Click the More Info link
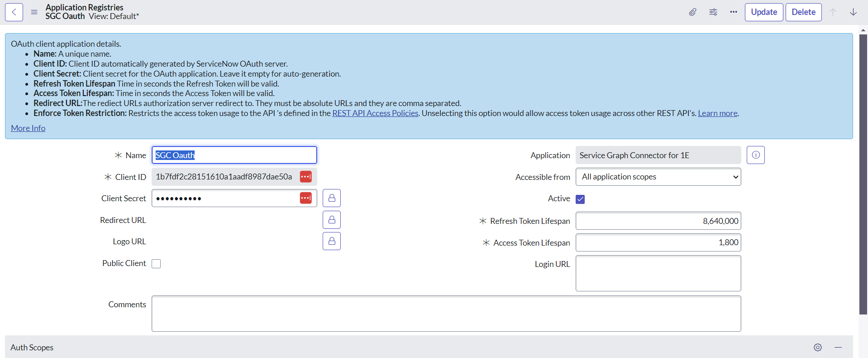This screenshot has width=868, height=358. (28, 128)
